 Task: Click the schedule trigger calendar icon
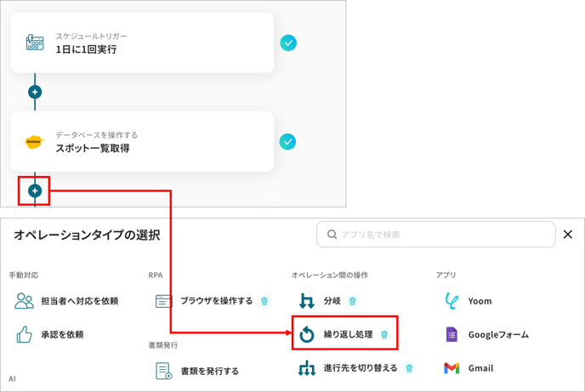coord(35,43)
